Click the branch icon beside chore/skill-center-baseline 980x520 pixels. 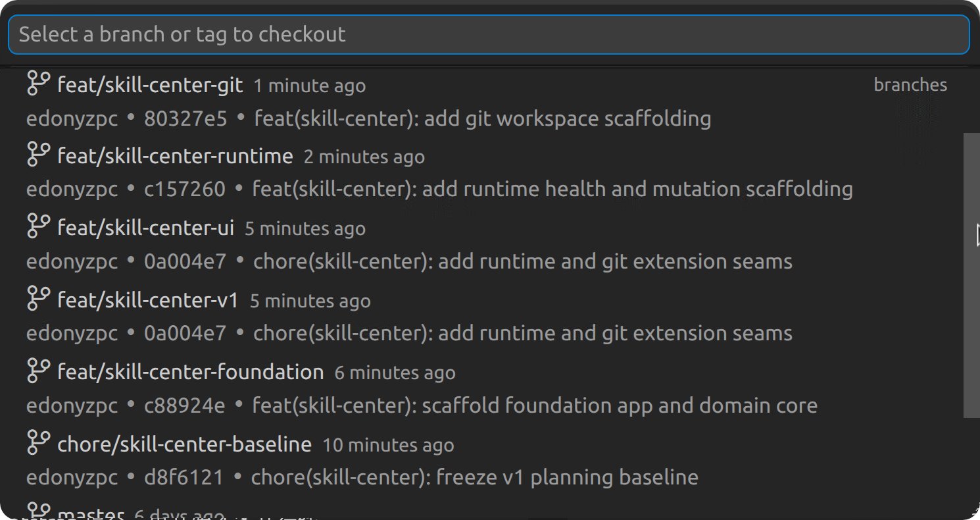[38, 442]
